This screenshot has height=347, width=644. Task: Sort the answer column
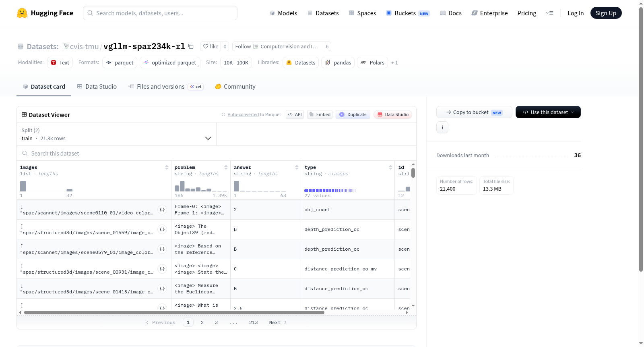click(x=297, y=167)
